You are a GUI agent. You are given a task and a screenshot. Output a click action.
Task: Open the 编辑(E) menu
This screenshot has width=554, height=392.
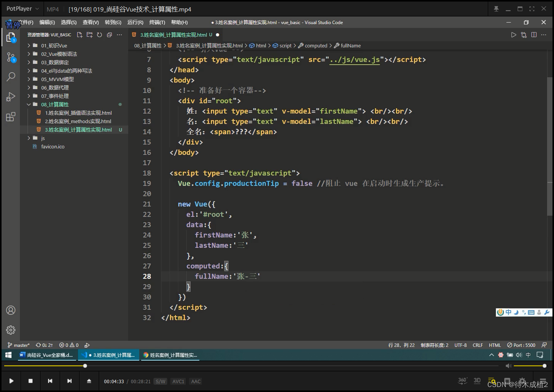[x=47, y=23]
